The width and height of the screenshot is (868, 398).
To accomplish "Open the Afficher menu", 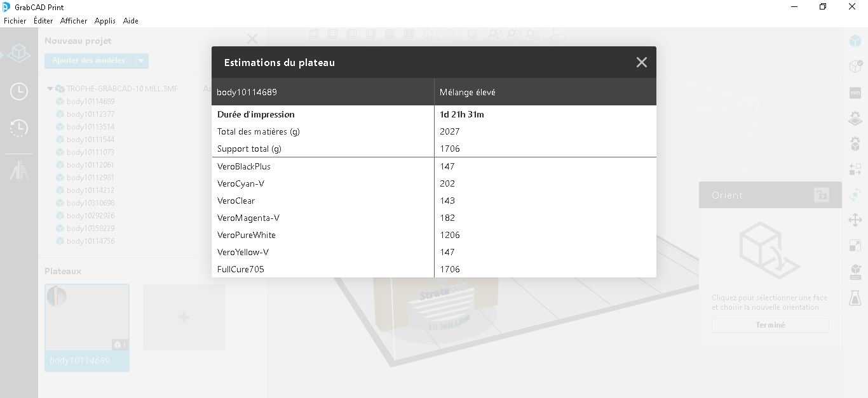I will pyautogui.click(x=74, y=21).
